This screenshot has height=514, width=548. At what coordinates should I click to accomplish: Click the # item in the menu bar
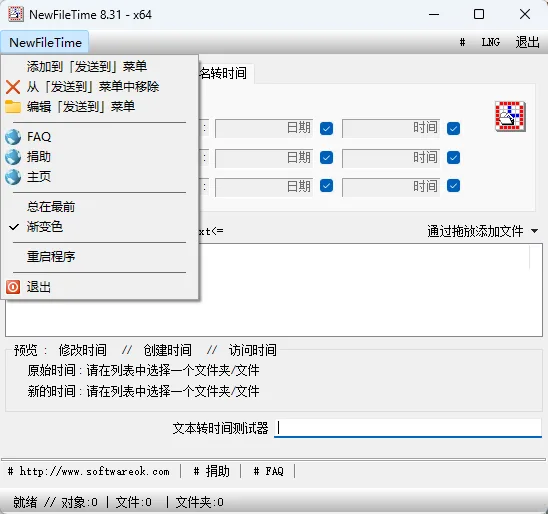[x=462, y=43]
